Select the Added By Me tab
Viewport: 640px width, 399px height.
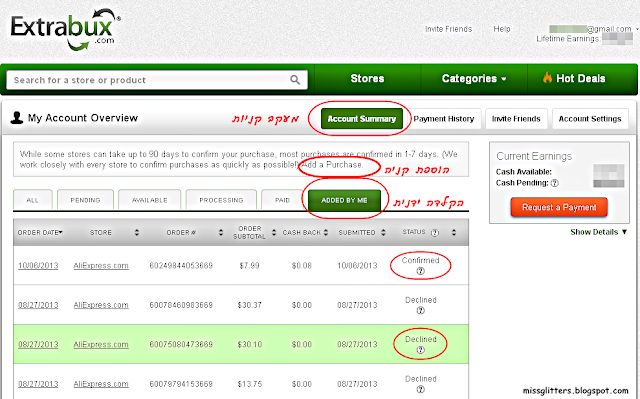pos(344,200)
